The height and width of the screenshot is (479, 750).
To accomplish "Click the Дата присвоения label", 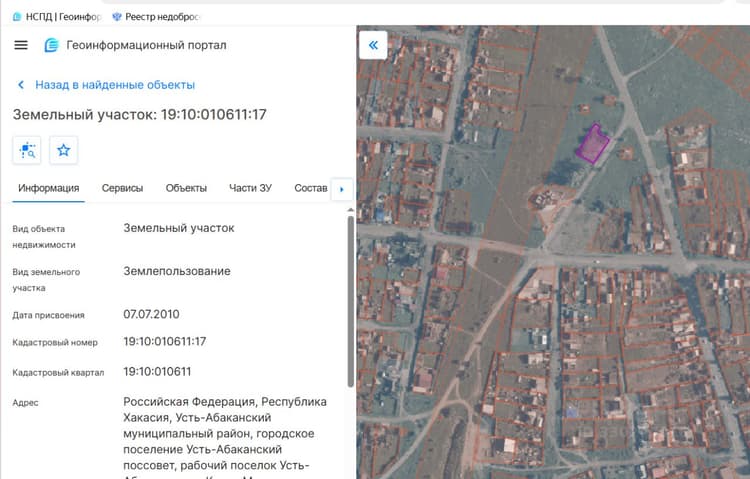I will (x=48, y=315).
